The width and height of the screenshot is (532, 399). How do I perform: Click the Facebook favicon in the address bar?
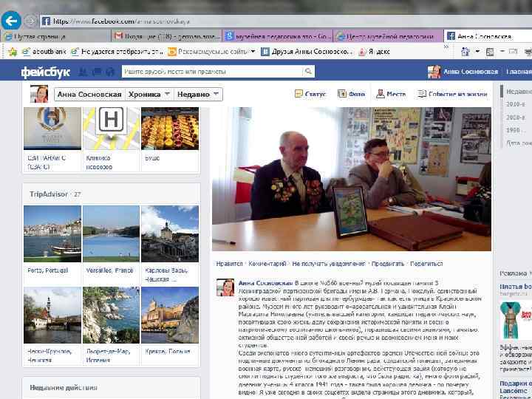pyautogui.click(x=46, y=21)
